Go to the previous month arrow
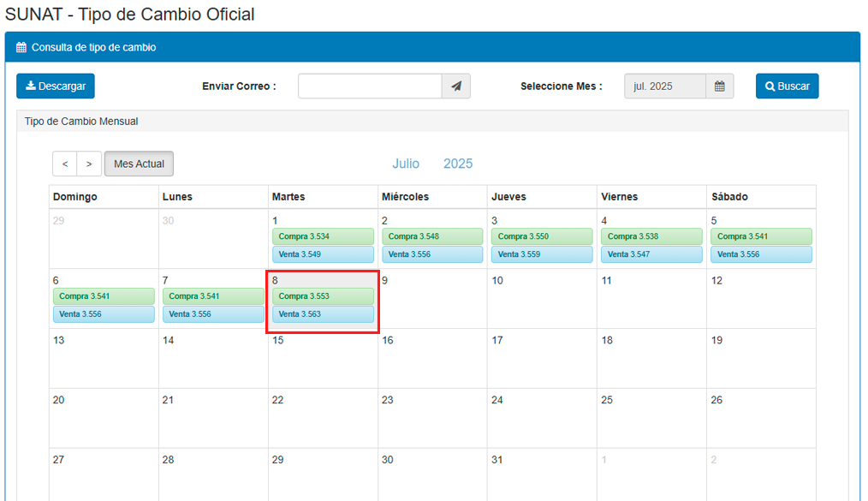 point(65,164)
